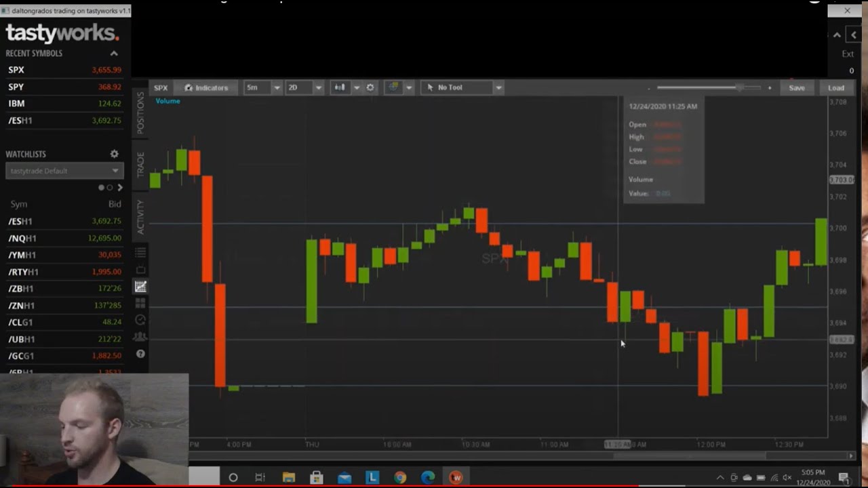Click the zoom-out minus button

click(649, 88)
